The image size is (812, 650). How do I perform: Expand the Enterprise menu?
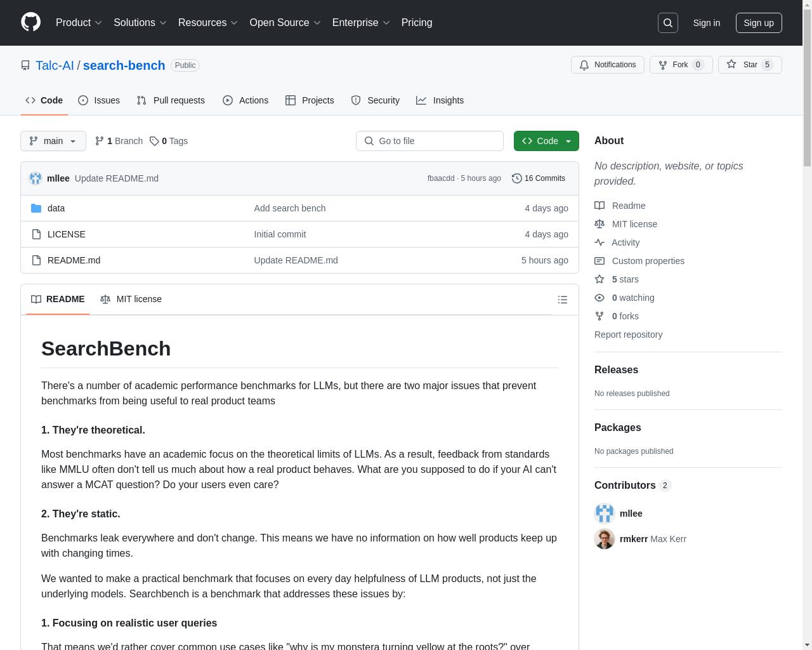[x=361, y=23]
